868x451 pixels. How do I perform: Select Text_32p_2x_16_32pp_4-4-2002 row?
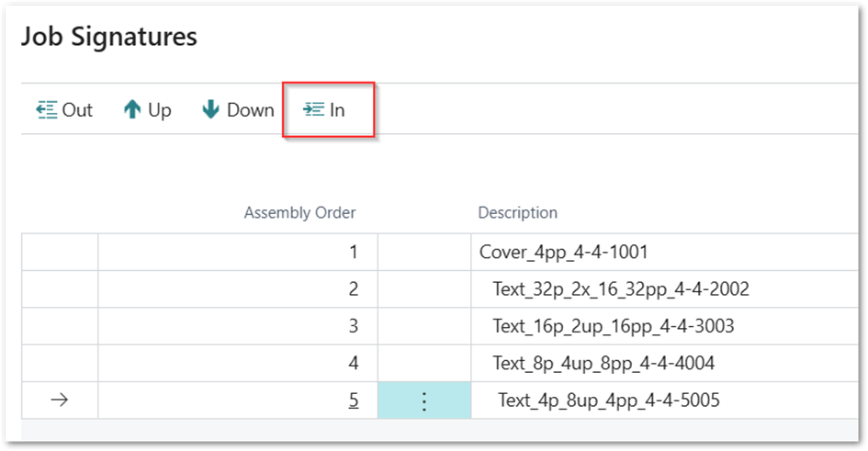(x=620, y=289)
